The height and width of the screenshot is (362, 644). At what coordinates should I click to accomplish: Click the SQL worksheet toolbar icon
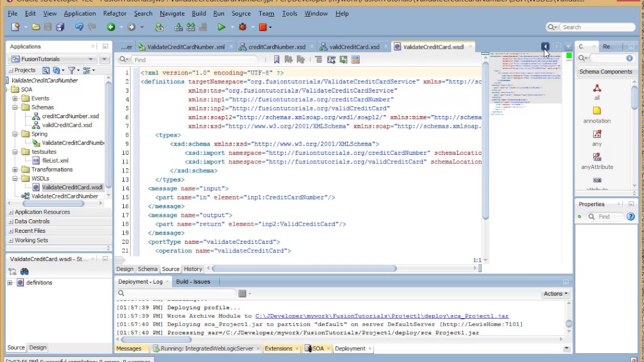point(159,27)
